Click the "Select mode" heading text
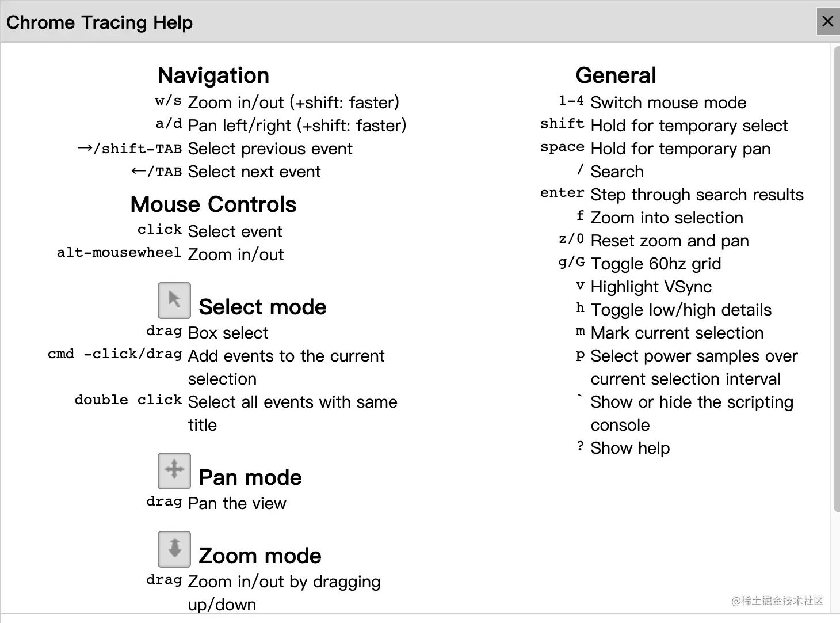840x623 pixels. coord(262,307)
